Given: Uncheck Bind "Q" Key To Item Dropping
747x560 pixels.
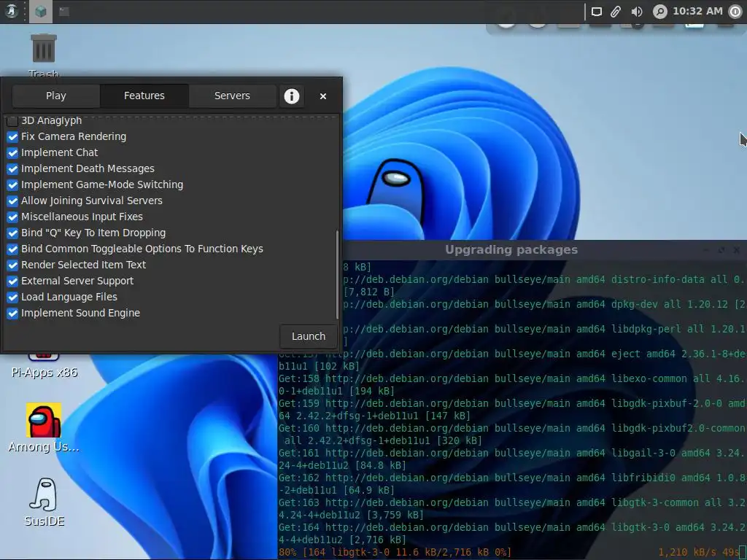Looking at the screenshot, I should coord(12,233).
